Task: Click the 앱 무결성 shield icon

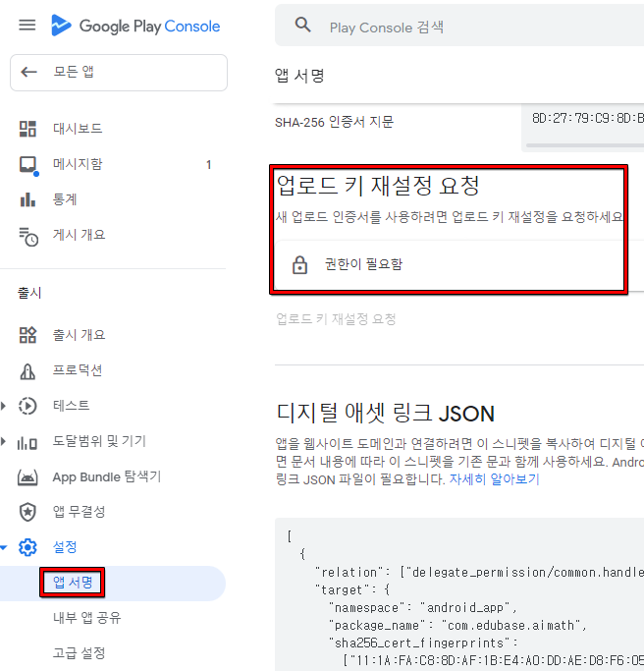Action: pos(27,512)
